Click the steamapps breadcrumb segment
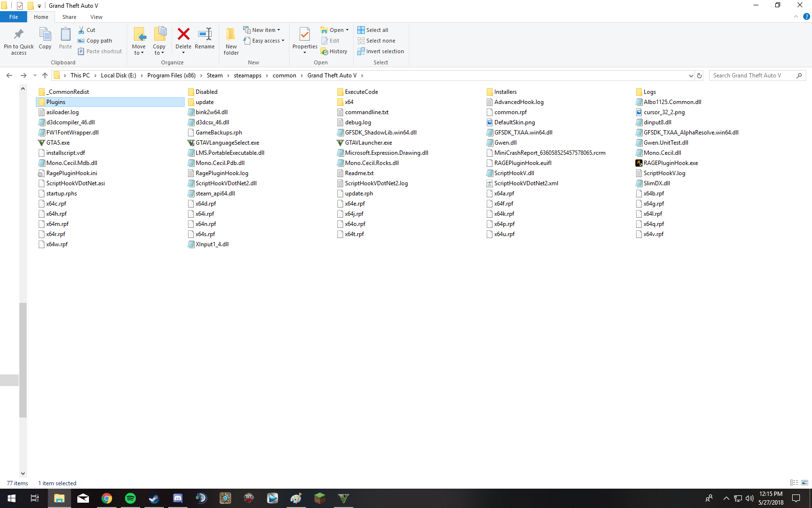812x508 pixels. pyautogui.click(x=247, y=75)
